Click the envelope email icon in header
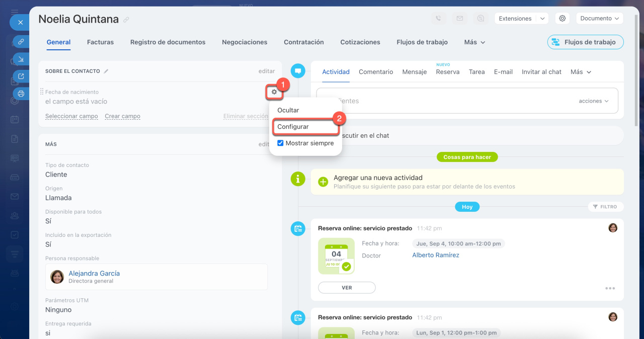The height and width of the screenshot is (339, 644). point(459,19)
